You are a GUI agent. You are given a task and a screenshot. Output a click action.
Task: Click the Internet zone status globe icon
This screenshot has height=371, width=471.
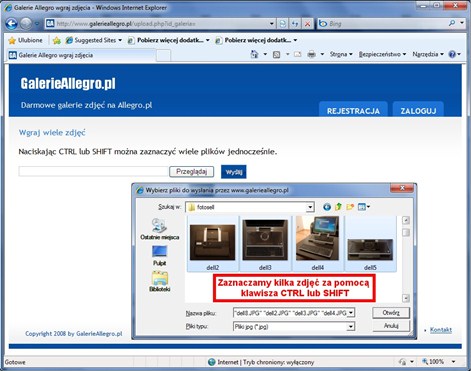(211, 362)
